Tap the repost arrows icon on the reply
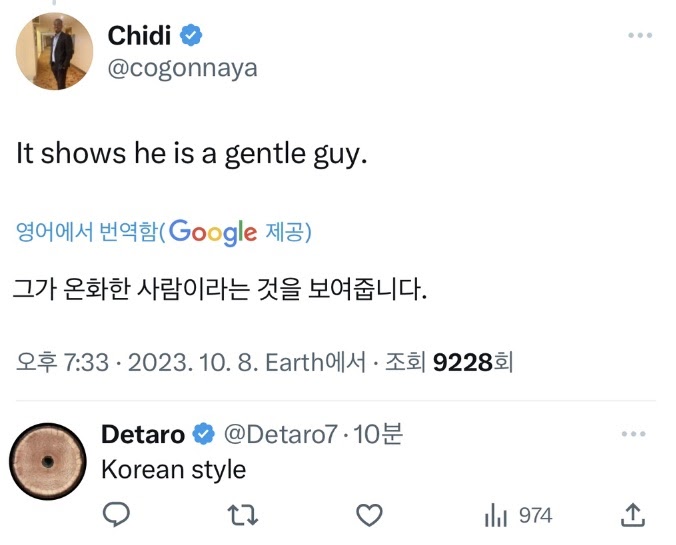This screenshot has width=676, height=545. point(243,515)
